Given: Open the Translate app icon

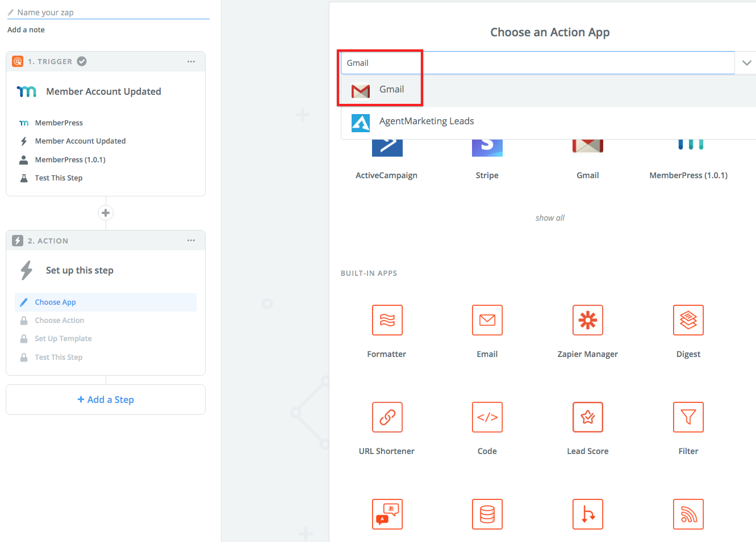Looking at the screenshot, I should 387,514.
